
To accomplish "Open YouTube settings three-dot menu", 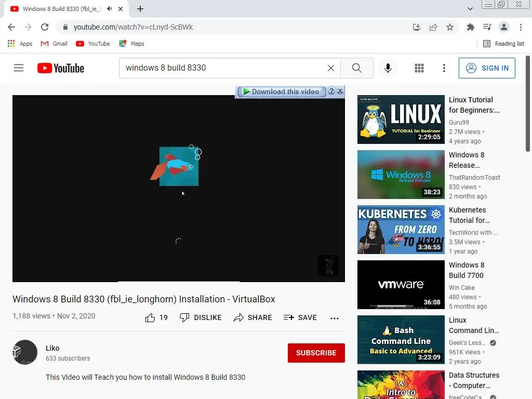I will click(444, 68).
